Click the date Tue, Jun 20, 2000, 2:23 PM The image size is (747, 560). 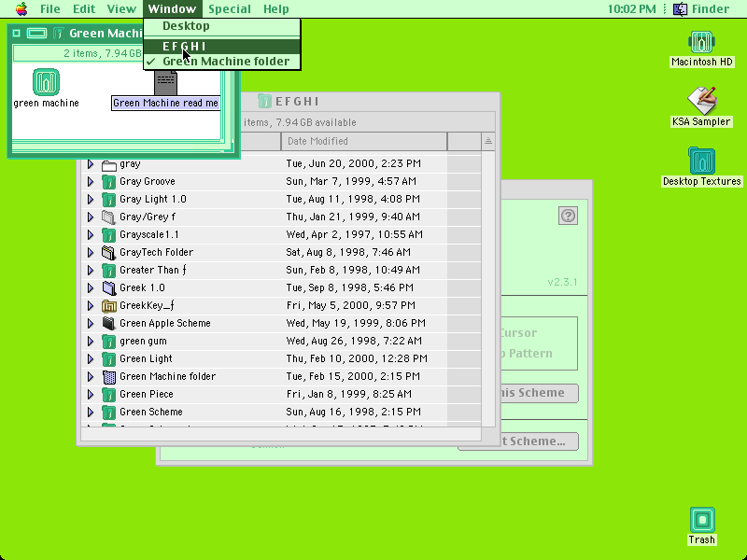click(x=354, y=164)
